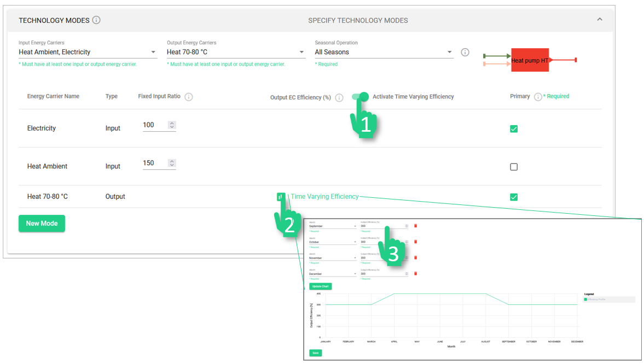644x364 pixels.
Task: Click info icon next to Technology Modes title
Action: (96, 20)
